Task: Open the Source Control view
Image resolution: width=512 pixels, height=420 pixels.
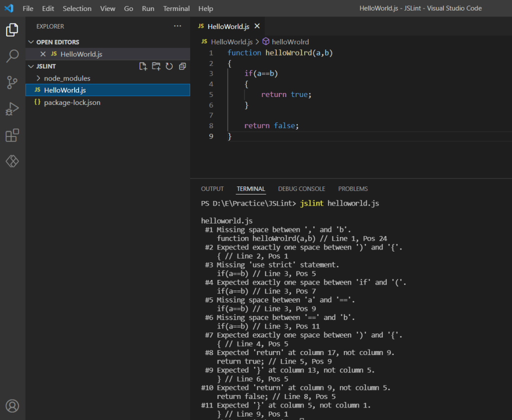Action: click(x=13, y=82)
